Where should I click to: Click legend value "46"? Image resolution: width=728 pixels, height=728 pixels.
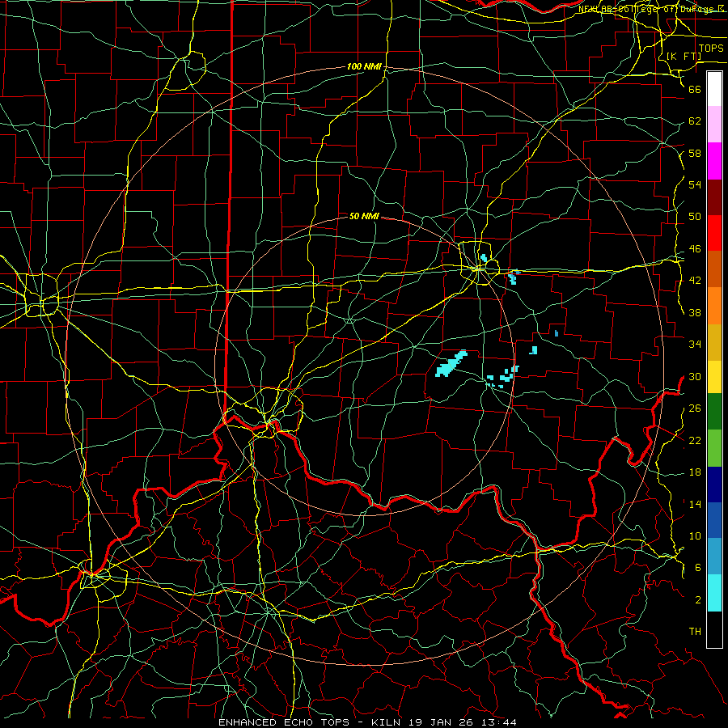pyautogui.click(x=695, y=249)
